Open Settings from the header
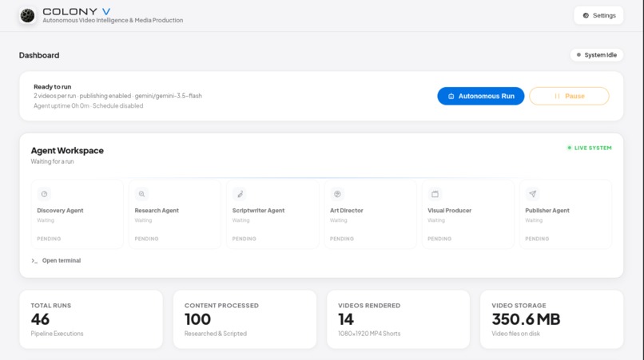The width and height of the screenshot is (644, 360). point(598,16)
